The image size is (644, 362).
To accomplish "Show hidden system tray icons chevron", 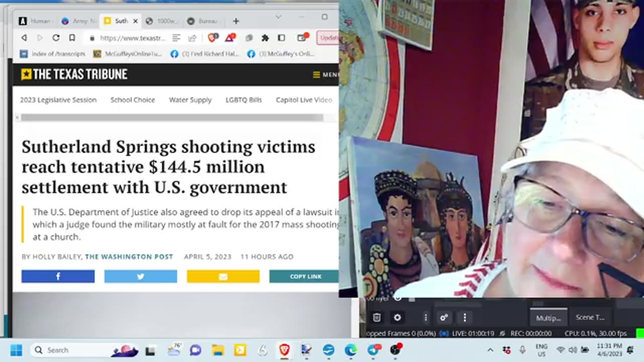I will click(490, 350).
